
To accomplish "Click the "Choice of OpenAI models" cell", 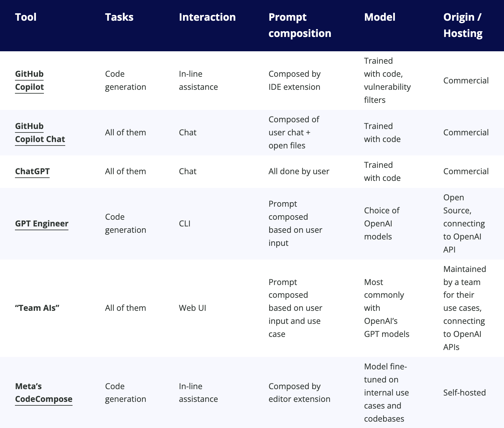I will (x=381, y=224).
